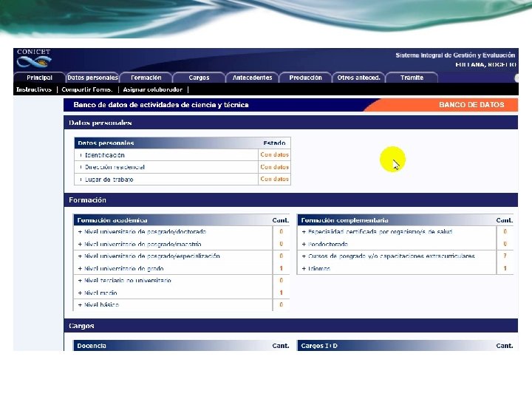Open the Tramite tab
The width and height of the screenshot is (532, 399).
(412, 78)
